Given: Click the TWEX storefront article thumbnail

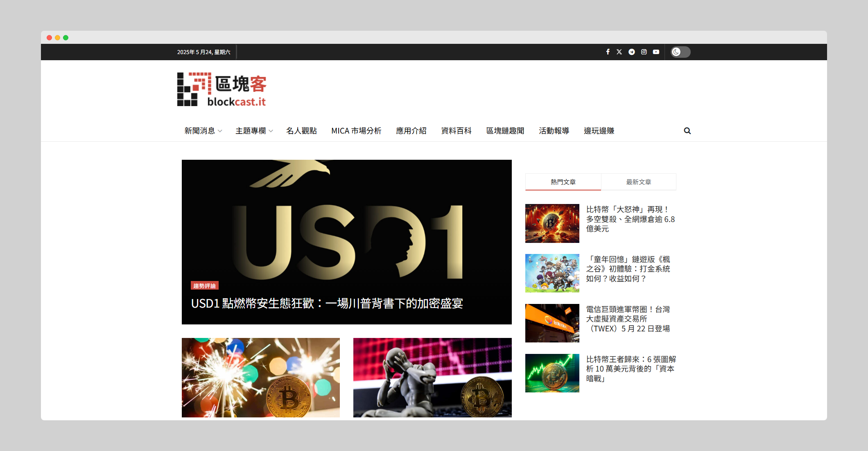Looking at the screenshot, I should [552, 323].
